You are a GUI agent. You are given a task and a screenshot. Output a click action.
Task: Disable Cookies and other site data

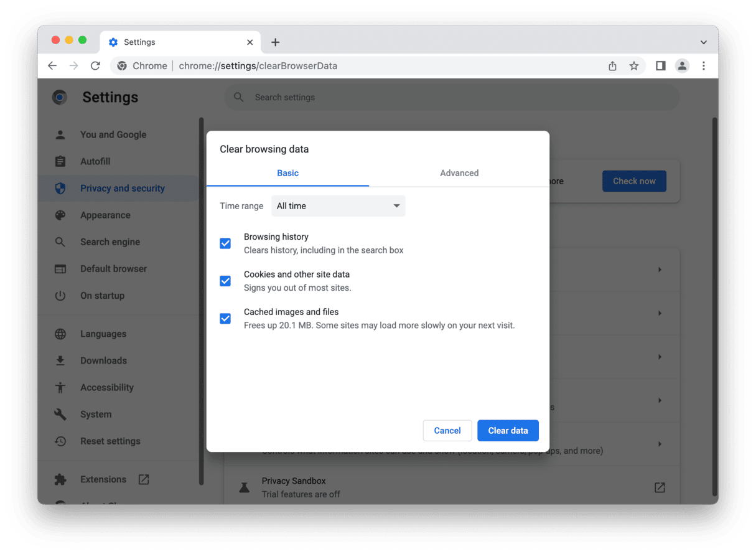coord(225,281)
